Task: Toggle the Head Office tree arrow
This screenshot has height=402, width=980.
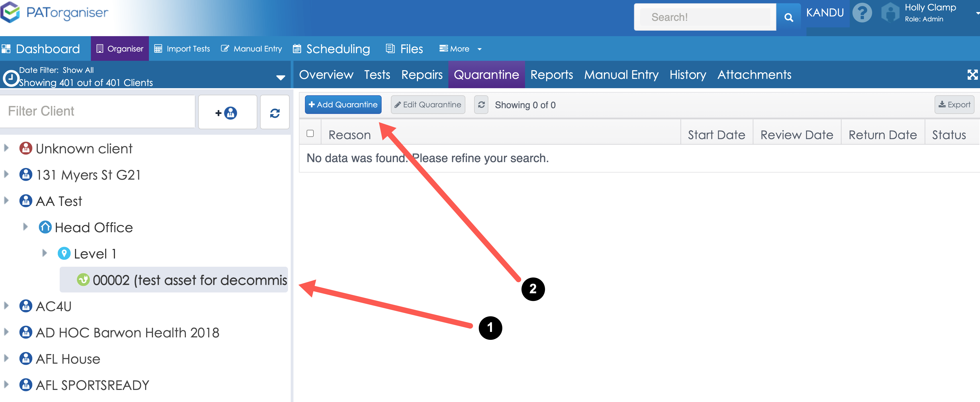Action: [25, 227]
